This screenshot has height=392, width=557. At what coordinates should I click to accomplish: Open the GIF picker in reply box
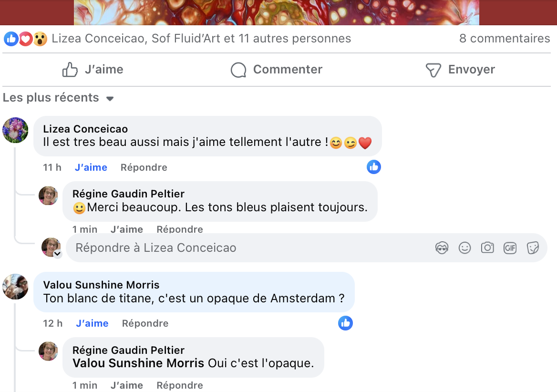[510, 248]
